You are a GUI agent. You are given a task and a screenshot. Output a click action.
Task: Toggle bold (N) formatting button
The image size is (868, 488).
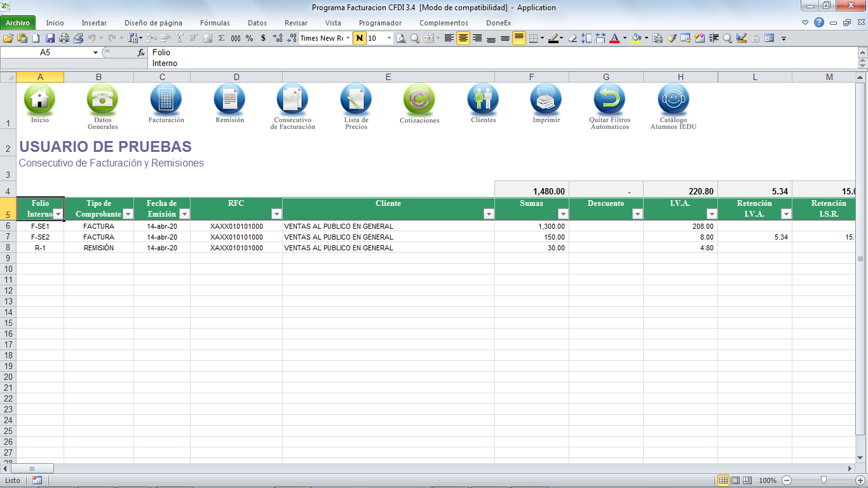(360, 38)
